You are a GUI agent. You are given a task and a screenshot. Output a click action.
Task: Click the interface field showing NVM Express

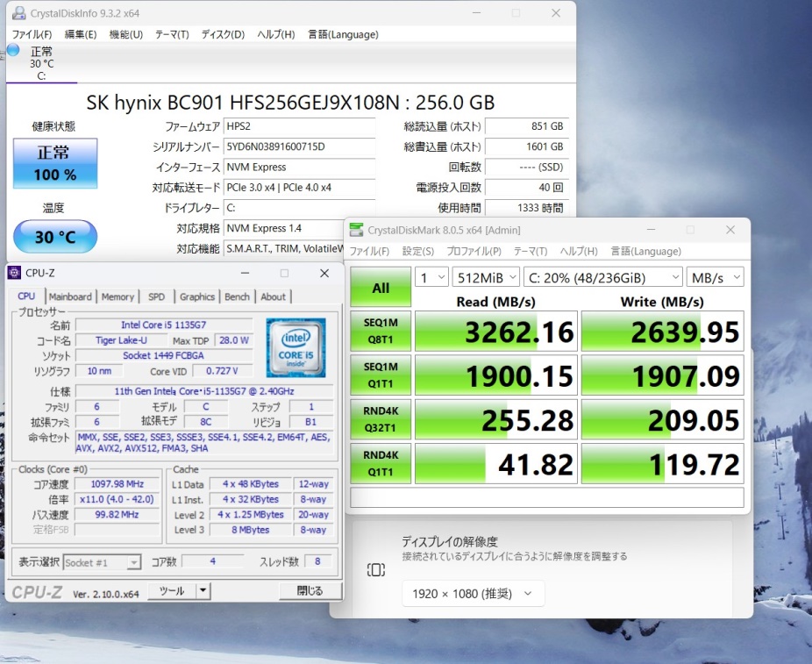point(299,168)
